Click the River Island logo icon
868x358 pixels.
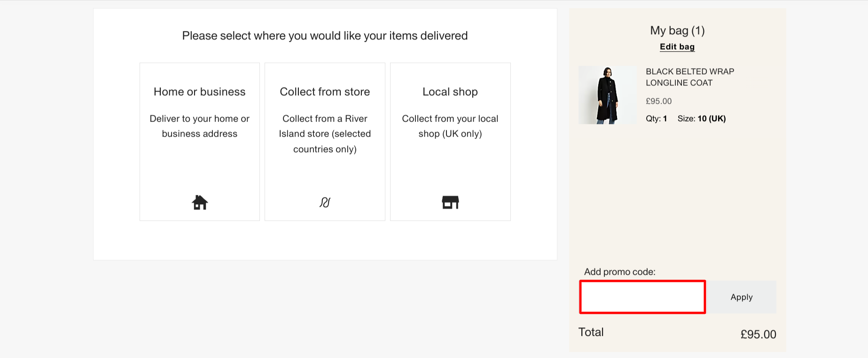click(x=324, y=202)
